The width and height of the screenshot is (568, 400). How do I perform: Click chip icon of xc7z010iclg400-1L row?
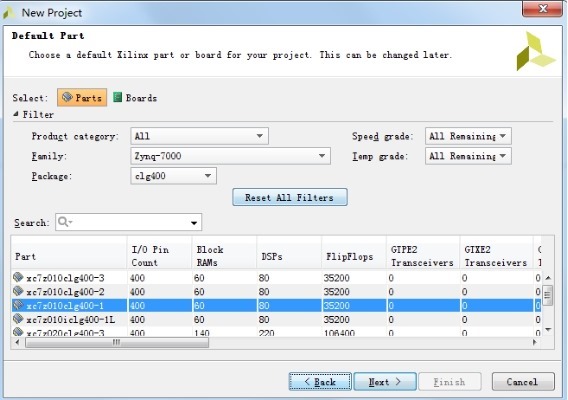tap(18, 319)
